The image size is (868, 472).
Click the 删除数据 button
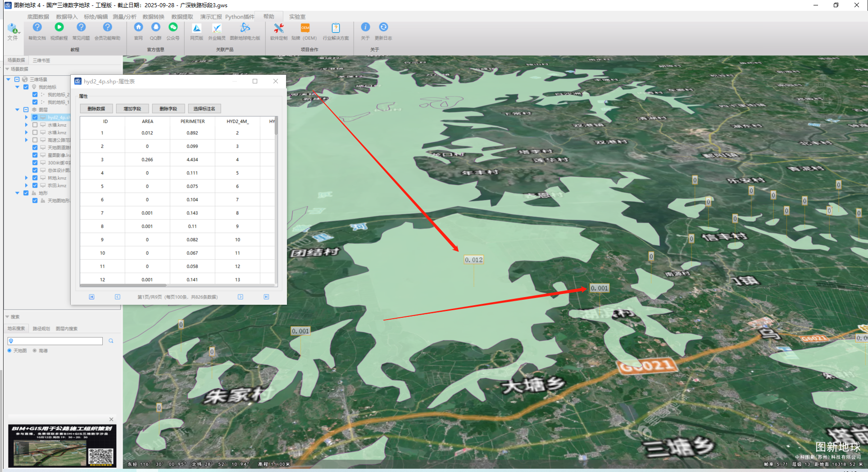click(x=96, y=109)
